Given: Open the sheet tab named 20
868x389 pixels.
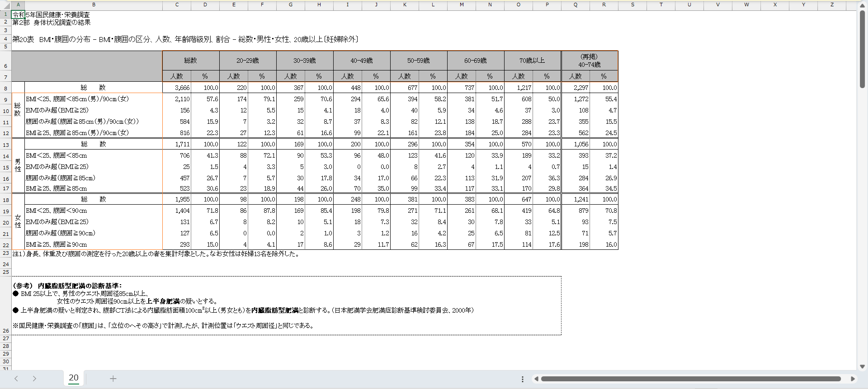Looking at the screenshot, I should tap(74, 378).
